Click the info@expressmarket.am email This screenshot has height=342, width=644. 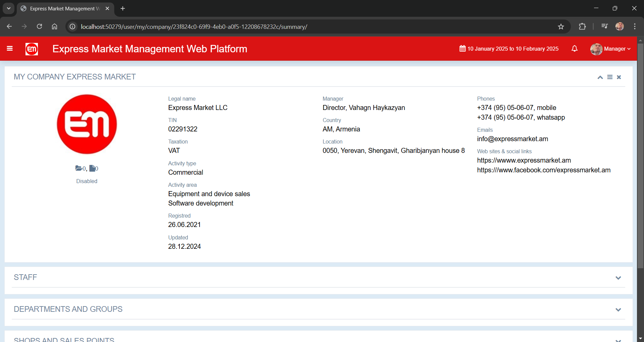pyautogui.click(x=513, y=139)
